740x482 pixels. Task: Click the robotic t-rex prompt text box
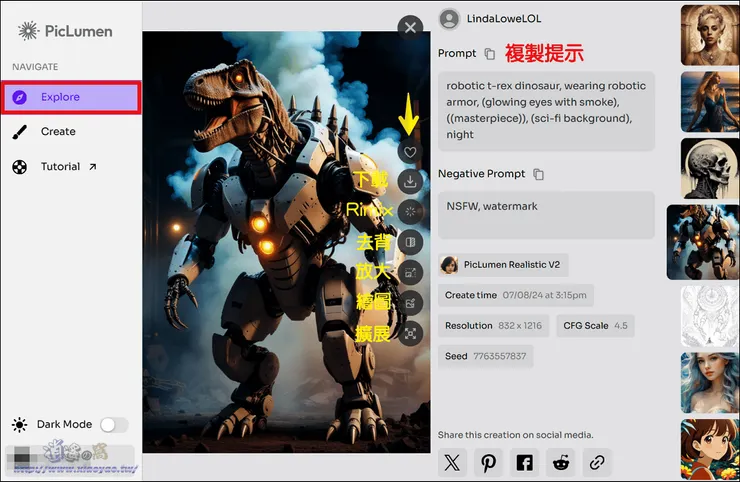coord(546,111)
